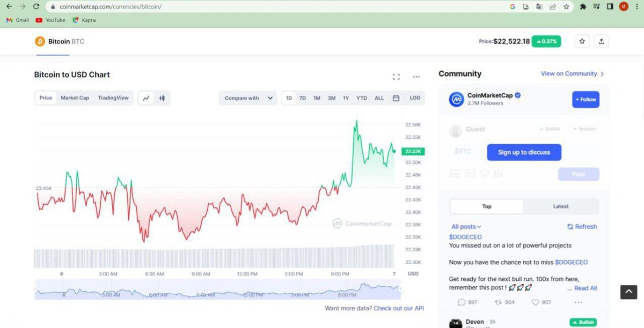Click the CoinMarketCap community avatar
This screenshot has height=328, width=644.
(456, 99)
